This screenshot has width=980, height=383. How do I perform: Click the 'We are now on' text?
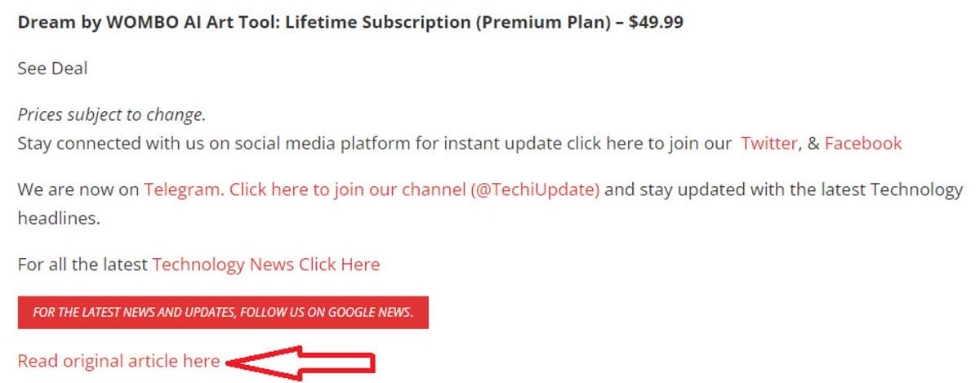click(x=78, y=190)
